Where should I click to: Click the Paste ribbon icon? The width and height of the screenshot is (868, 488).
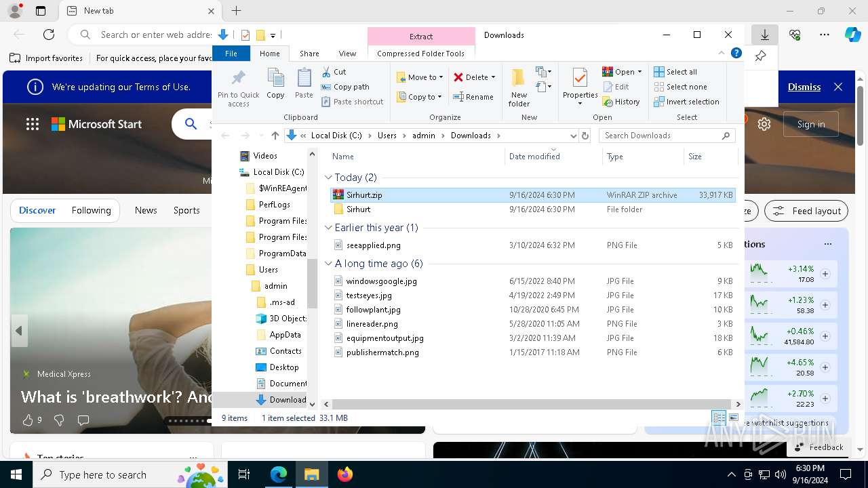[304, 84]
